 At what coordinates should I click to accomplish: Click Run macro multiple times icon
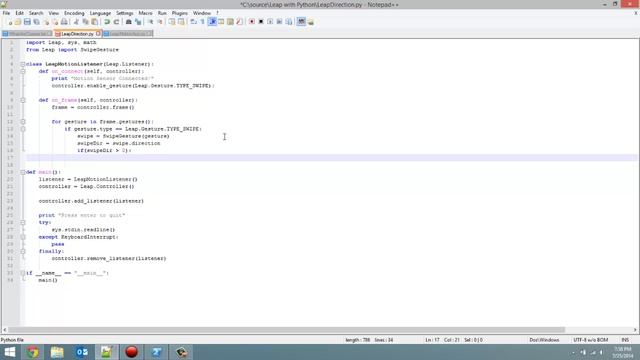click(279, 22)
